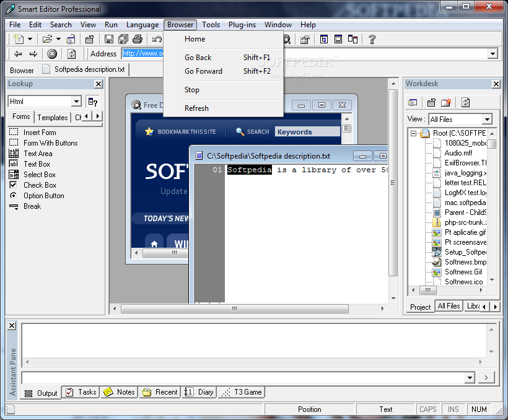This screenshot has height=420, width=508.
Task: Close the Assistant Pane
Action: coord(12,325)
